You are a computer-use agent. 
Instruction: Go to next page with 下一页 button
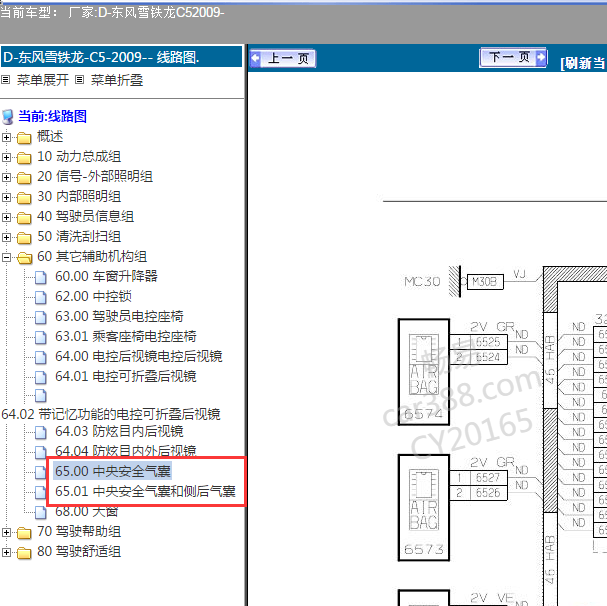point(513,58)
